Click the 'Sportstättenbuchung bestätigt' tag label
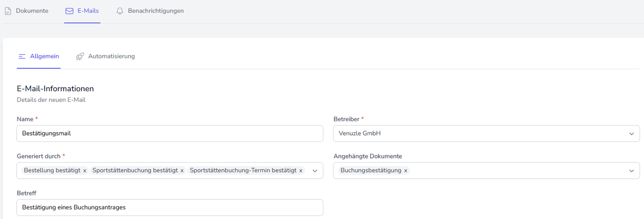 (135, 171)
